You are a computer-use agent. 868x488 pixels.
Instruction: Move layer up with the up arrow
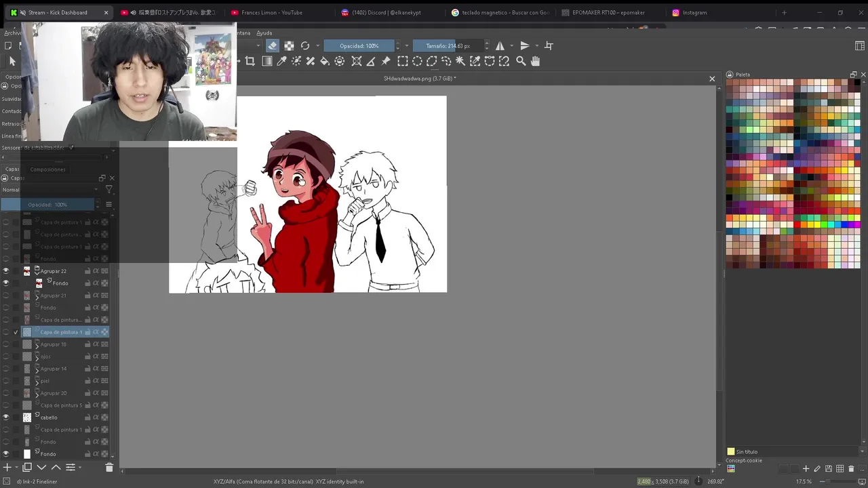pyautogui.click(x=56, y=467)
